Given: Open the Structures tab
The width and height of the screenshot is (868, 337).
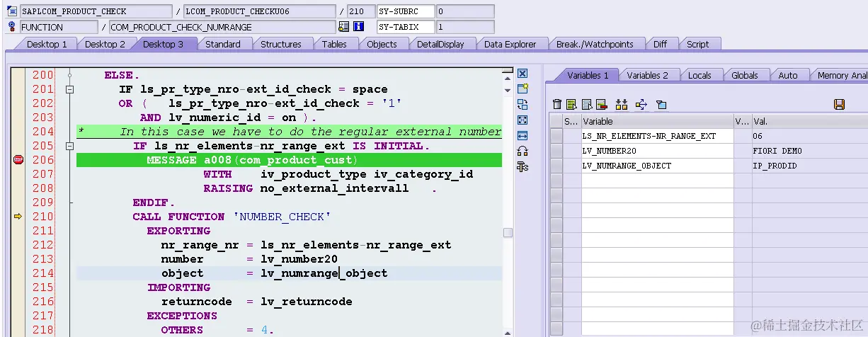Looking at the screenshot, I should point(281,44).
